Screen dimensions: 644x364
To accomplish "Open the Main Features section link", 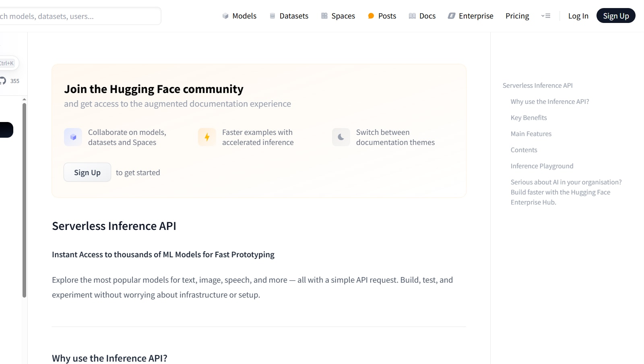I will point(531,134).
